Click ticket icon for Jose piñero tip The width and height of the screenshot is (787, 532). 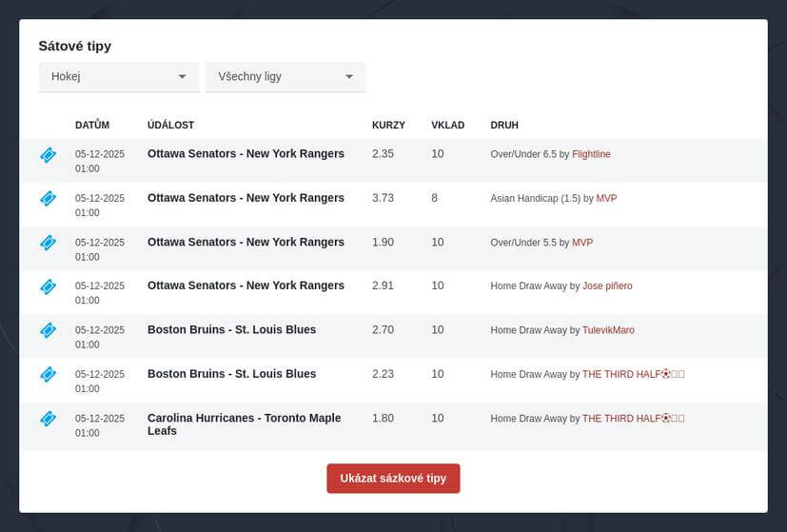point(48,286)
